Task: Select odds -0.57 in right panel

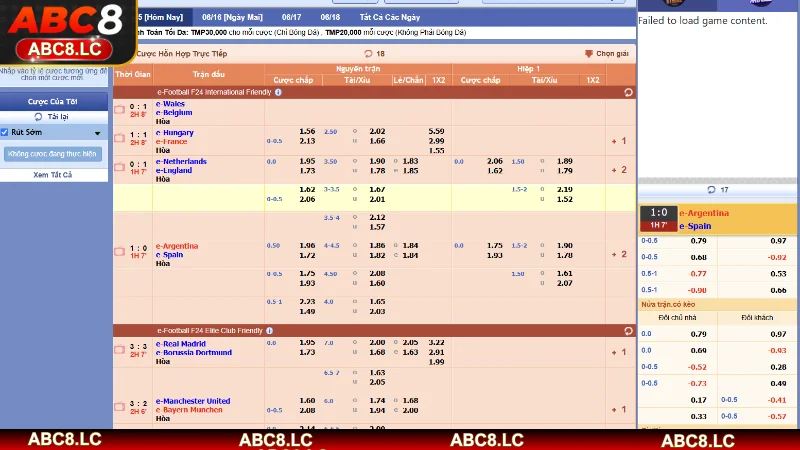Action: point(777,416)
